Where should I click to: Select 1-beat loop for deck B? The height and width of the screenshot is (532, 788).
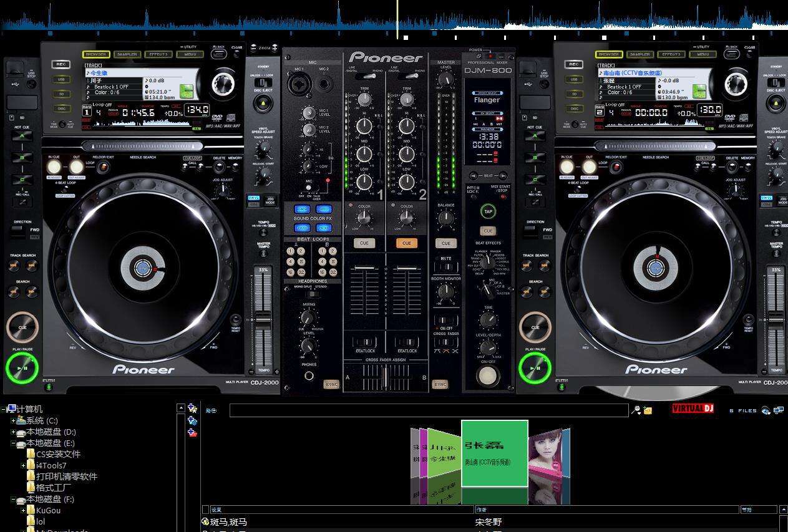pos(322,251)
